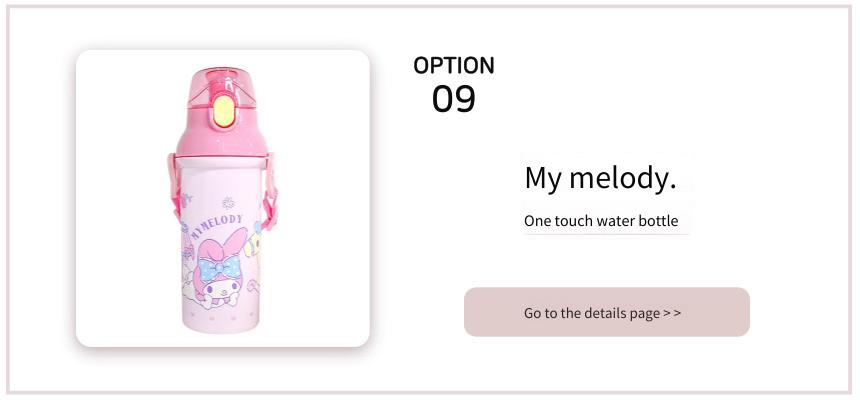This screenshot has height=400, width=860.
Task: Click the option number 09
Action: (454, 99)
